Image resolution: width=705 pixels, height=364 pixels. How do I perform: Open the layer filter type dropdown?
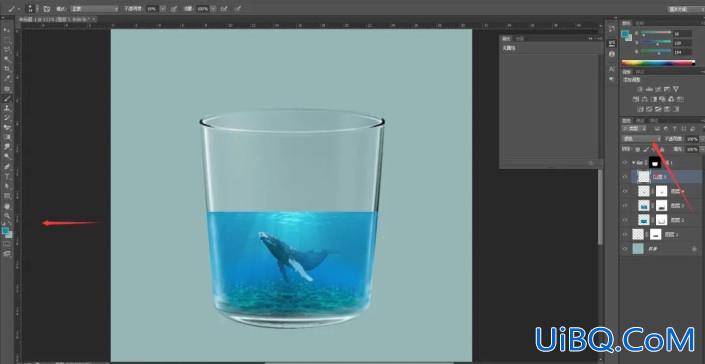tap(633, 129)
